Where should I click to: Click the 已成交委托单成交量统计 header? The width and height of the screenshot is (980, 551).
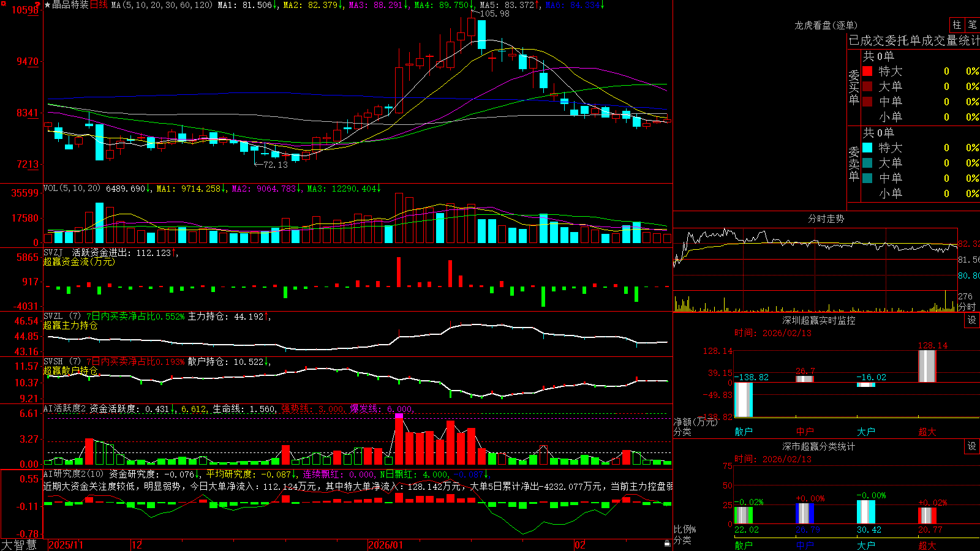click(x=914, y=40)
